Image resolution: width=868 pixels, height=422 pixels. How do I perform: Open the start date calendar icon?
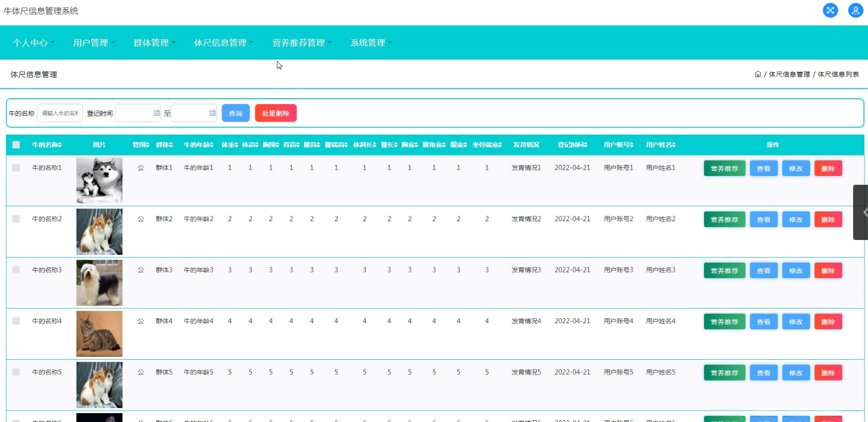point(157,113)
